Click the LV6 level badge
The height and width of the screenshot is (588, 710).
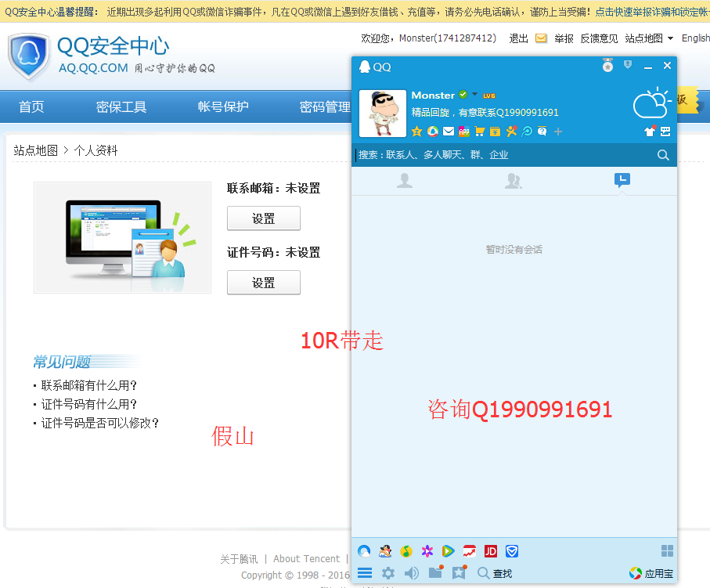tap(489, 96)
